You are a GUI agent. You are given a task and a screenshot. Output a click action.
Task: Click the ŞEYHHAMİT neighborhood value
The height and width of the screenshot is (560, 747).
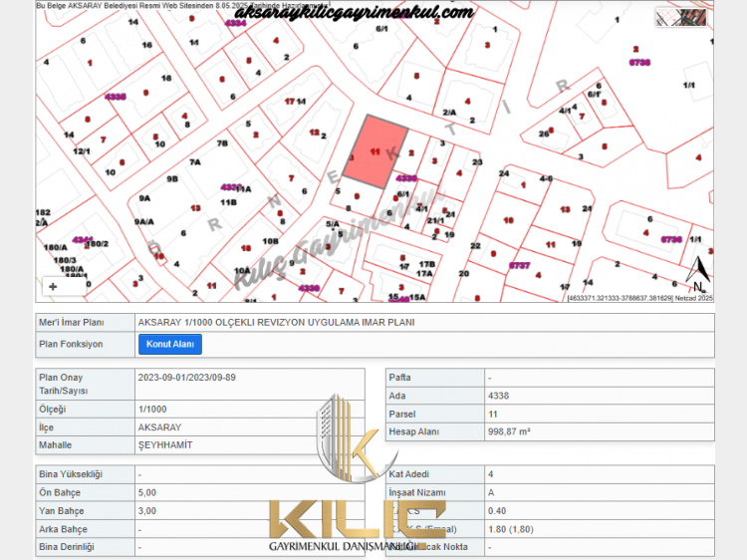click(164, 444)
